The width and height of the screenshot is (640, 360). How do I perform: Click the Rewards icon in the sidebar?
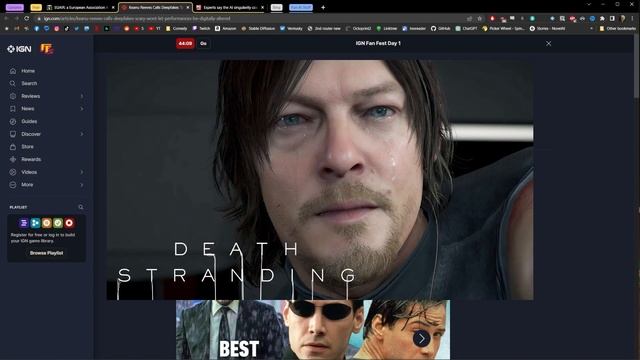click(13, 160)
